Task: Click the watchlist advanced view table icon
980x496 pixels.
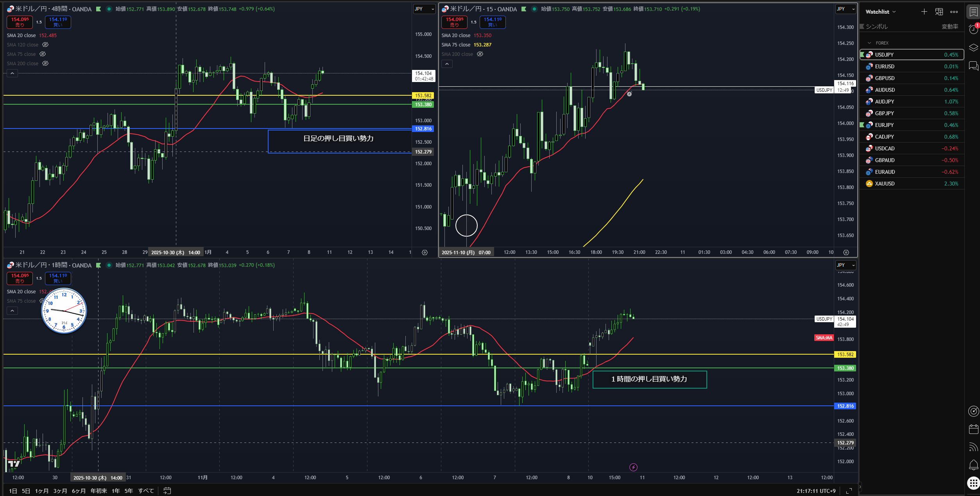Action: click(939, 12)
